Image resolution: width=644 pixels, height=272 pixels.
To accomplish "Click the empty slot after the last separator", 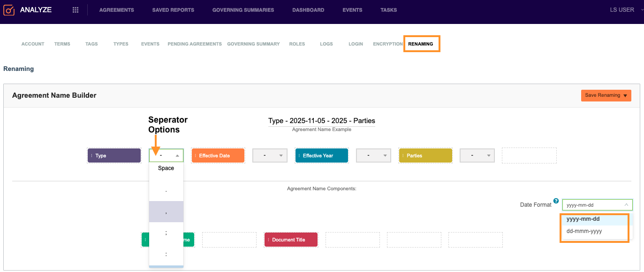I will point(529,155).
